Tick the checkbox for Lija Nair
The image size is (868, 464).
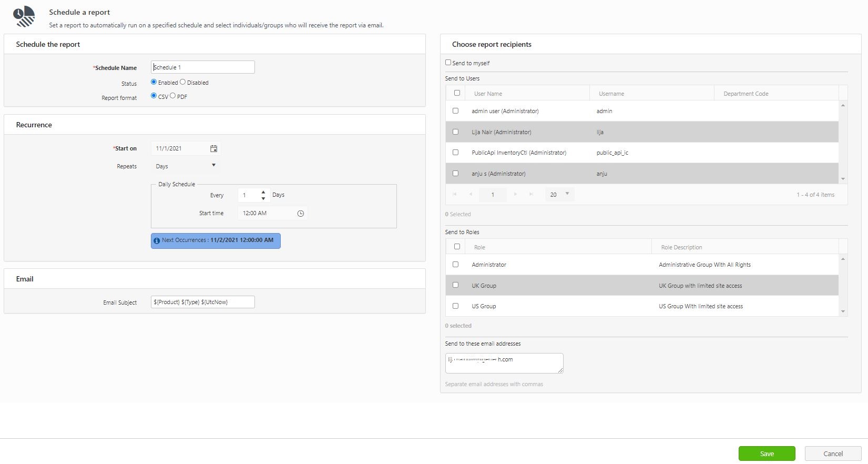coord(455,132)
